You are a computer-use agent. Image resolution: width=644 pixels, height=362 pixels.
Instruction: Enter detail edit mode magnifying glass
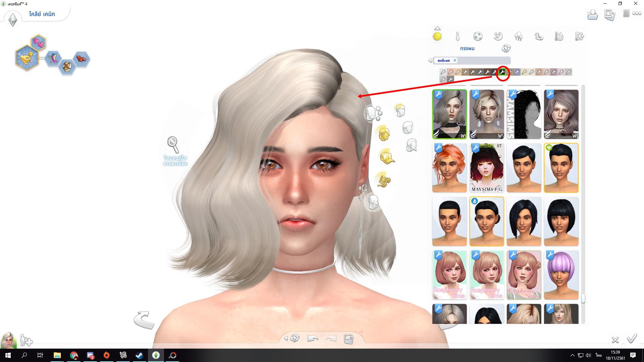pyautogui.click(x=173, y=144)
